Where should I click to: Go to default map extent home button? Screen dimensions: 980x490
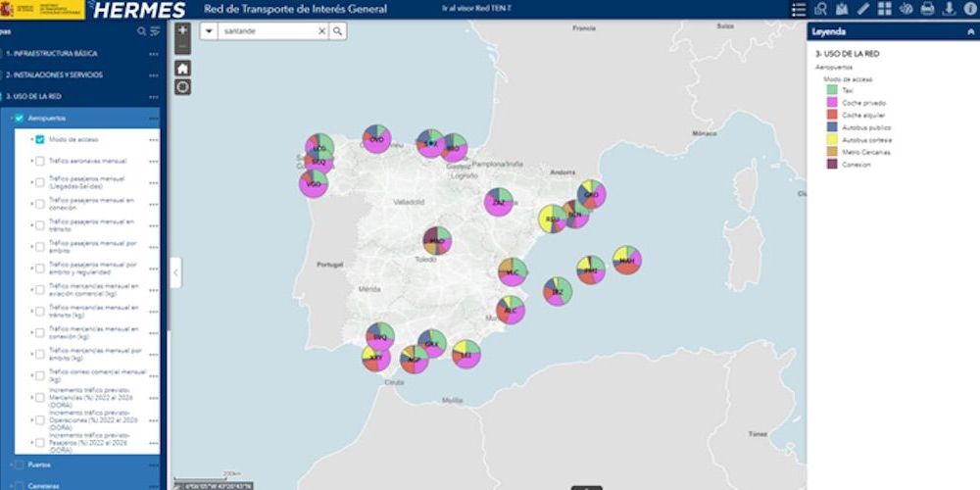coord(182,68)
